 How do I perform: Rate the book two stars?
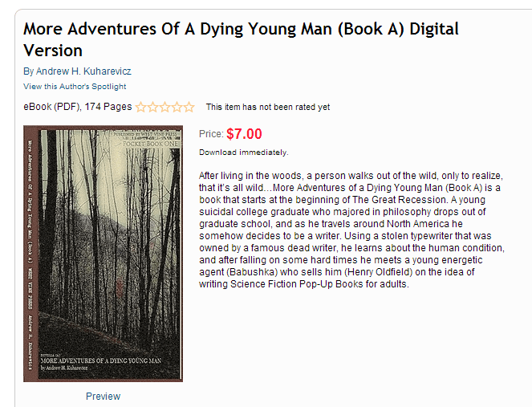tap(153, 107)
